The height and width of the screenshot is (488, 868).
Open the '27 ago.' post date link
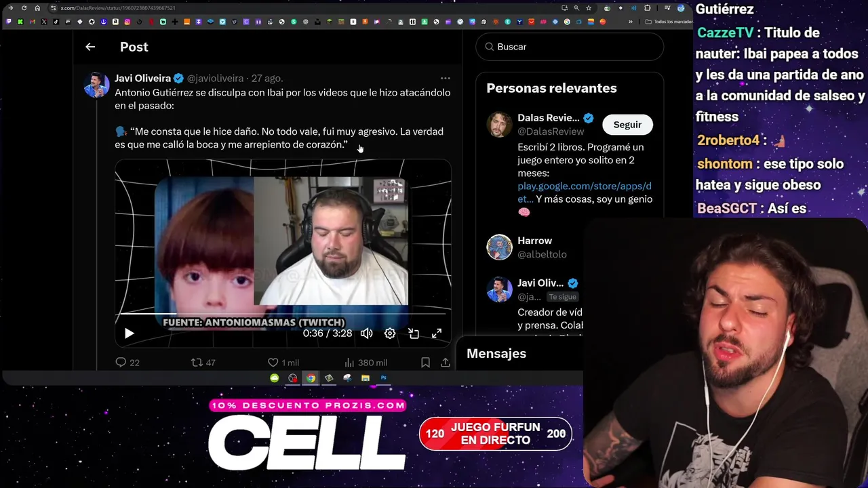267,79
